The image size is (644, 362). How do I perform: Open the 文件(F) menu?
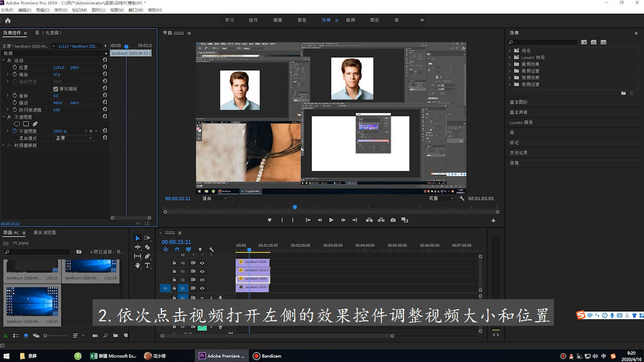(x=8, y=10)
